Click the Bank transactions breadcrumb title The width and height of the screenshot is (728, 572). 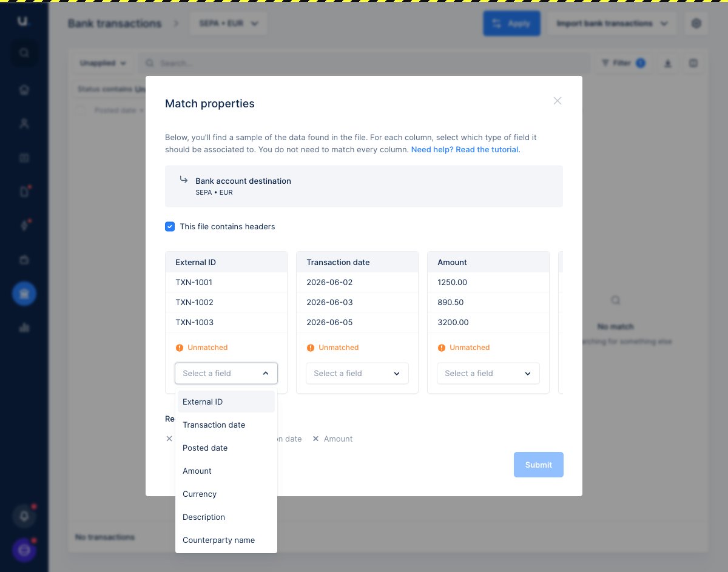click(x=115, y=24)
